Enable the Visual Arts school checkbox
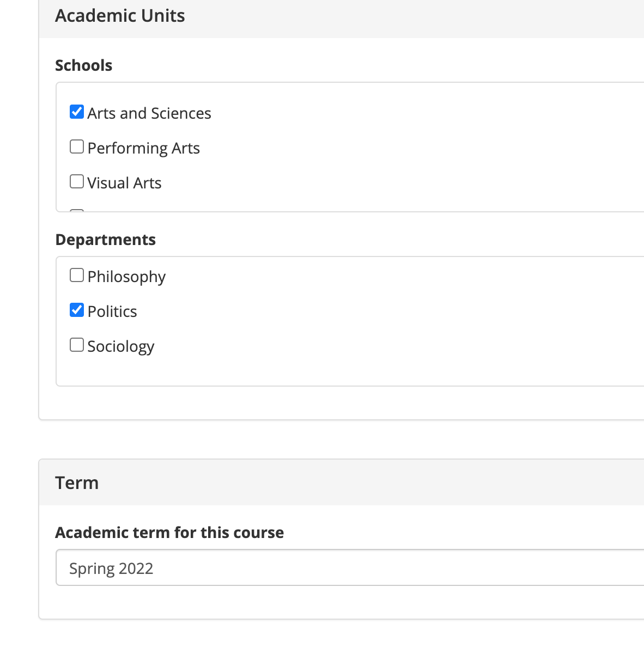The height and width of the screenshot is (648, 644). click(x=77, y=182)
